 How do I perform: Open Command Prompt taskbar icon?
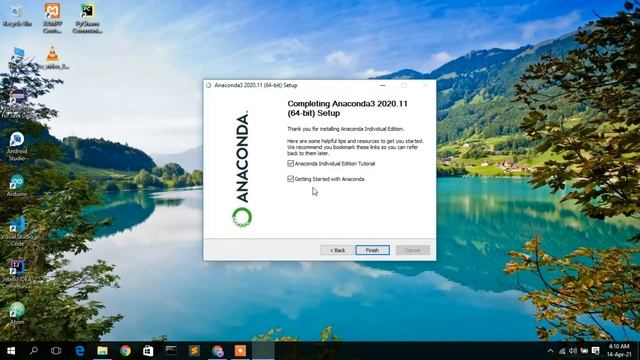click(x=171, y=351)
